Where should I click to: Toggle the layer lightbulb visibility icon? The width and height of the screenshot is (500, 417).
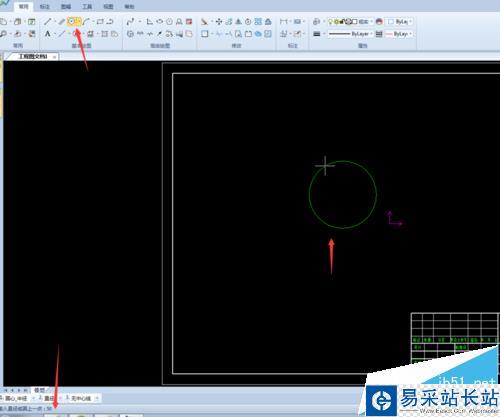click(x=330, y=22)
